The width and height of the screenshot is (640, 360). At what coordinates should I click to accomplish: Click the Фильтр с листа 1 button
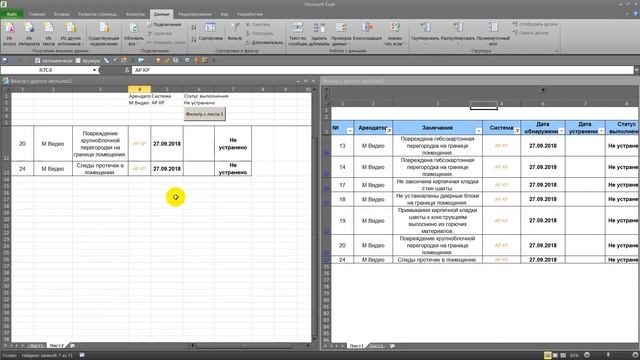204,114
